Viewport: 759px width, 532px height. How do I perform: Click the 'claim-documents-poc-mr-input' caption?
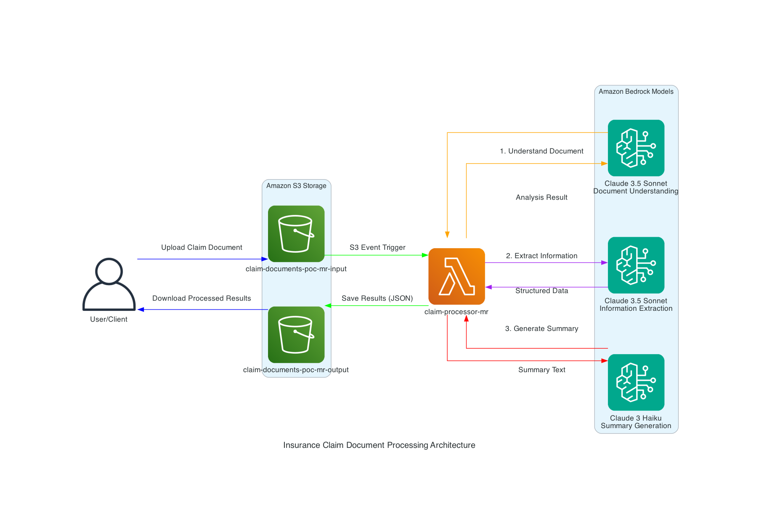tap(296, 269)
